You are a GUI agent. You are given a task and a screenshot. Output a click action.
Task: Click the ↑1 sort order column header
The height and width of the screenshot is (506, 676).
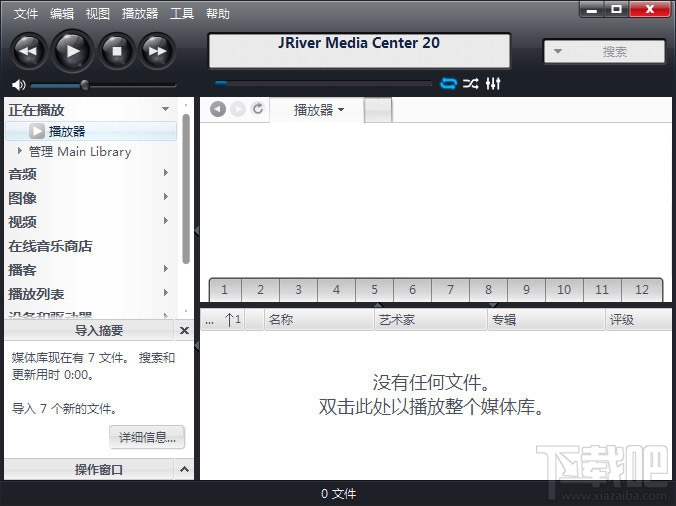233,320
